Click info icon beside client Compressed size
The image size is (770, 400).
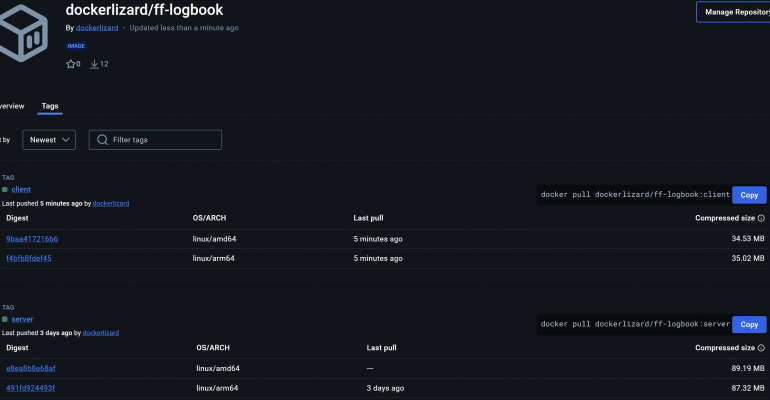coord(761,218)
